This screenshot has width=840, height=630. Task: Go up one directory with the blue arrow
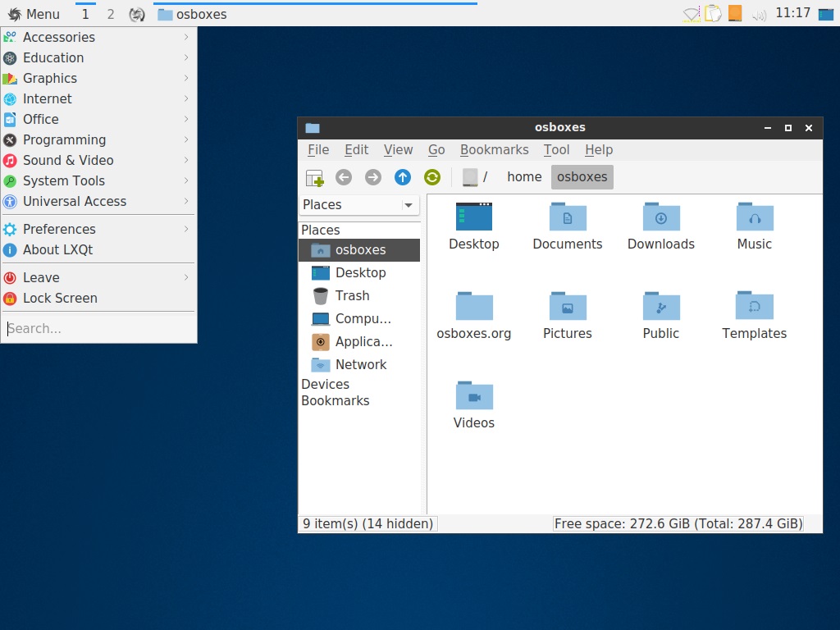click(402, 177)
